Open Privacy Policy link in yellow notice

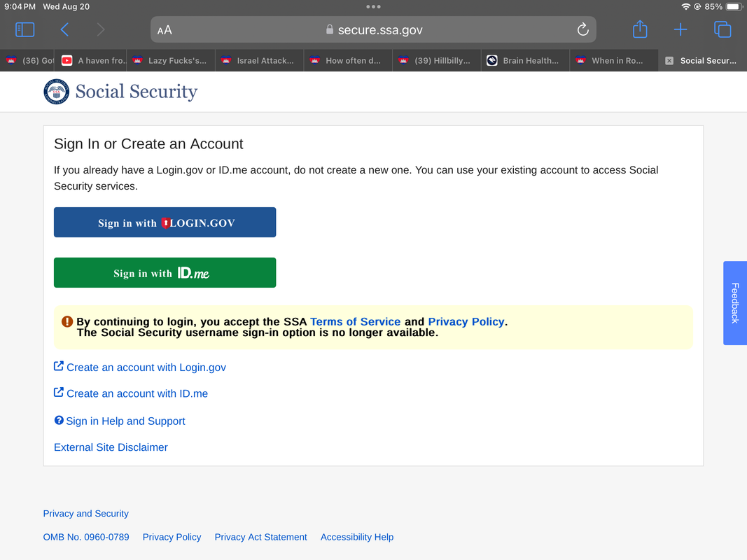(466, 322)
